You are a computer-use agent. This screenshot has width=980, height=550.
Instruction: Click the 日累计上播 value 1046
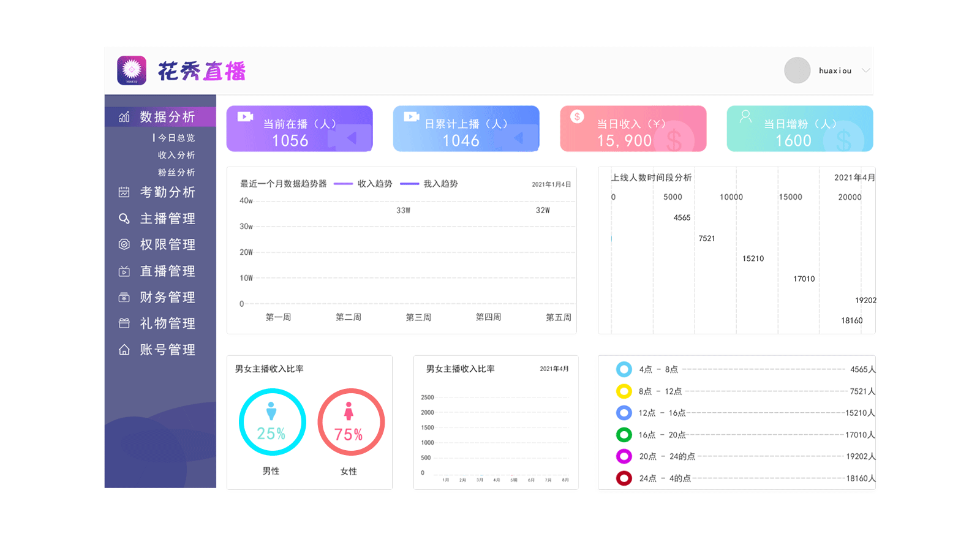(x=461, y=141)
